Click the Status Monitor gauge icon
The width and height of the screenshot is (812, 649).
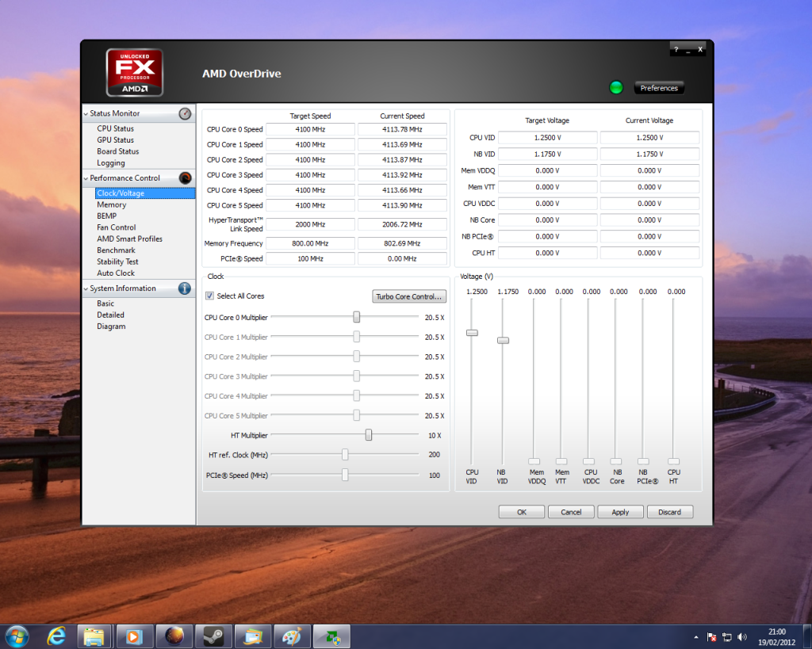point(185,114)
